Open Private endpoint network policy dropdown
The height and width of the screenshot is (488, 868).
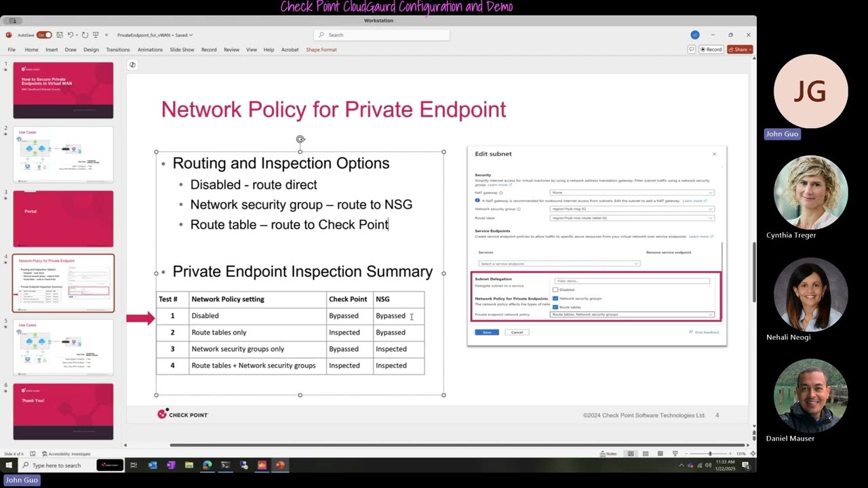tap(632, 314)
